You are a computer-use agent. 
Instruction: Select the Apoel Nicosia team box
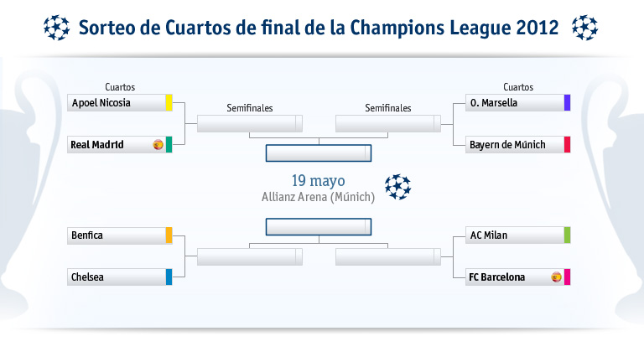[x=116, y=103]
